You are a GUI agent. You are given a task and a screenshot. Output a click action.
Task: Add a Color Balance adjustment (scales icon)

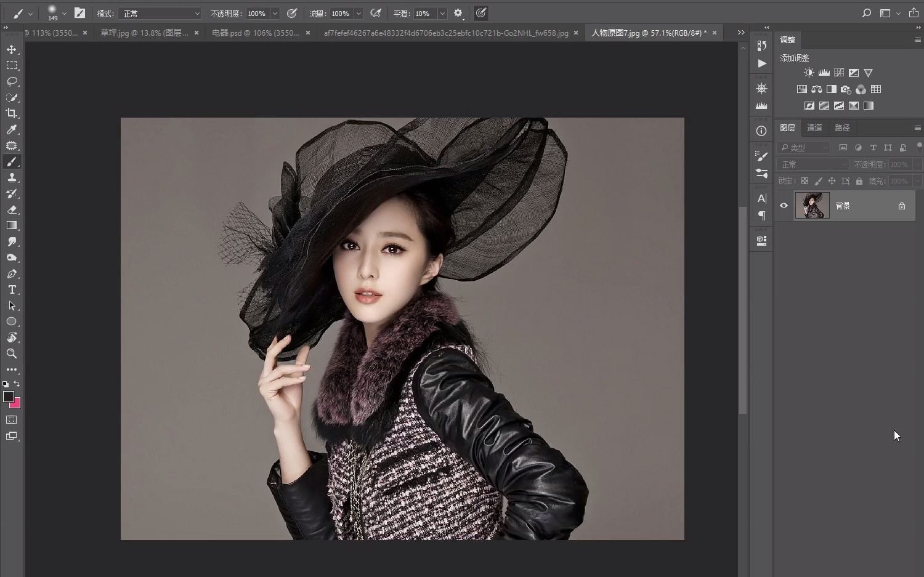click(816, 89)
